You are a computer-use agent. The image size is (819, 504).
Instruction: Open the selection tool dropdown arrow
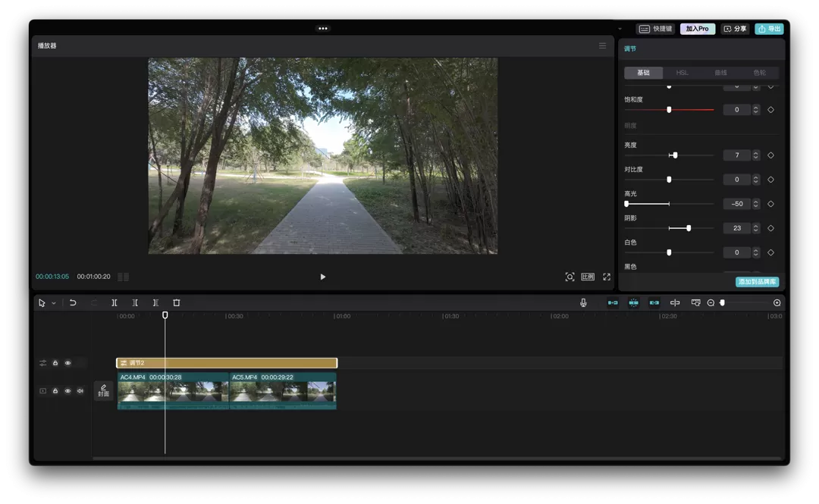(x=54, y=303)
